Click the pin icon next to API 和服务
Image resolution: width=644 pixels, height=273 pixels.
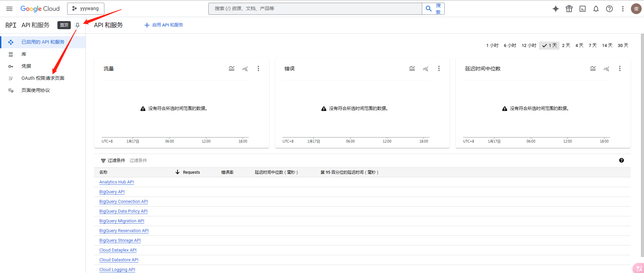click(78, 25)
